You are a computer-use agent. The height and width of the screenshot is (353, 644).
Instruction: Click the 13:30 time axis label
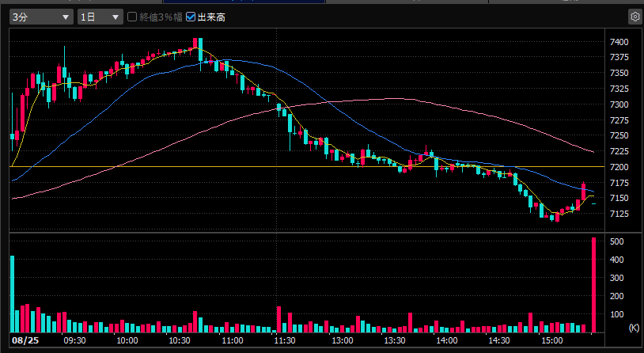tap(395, 340)
